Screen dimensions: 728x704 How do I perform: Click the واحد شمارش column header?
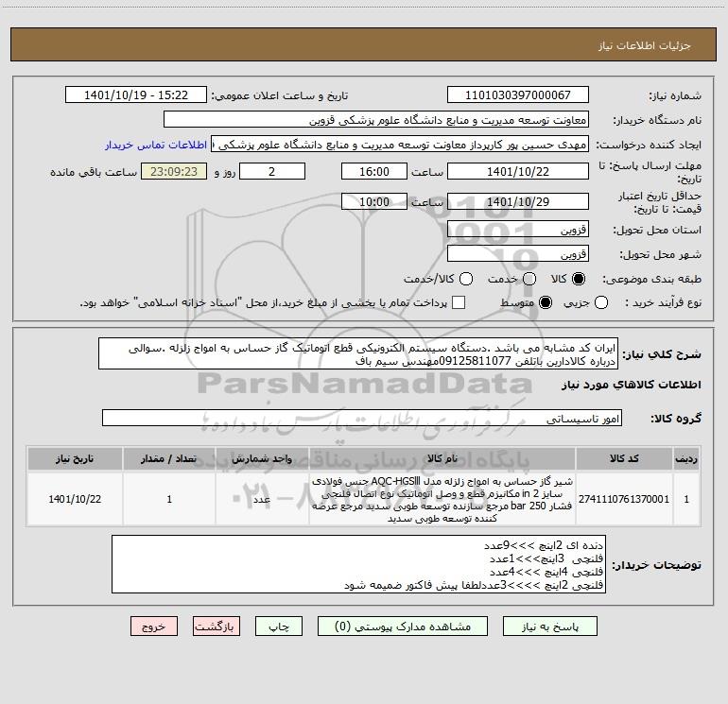point(262,458)
